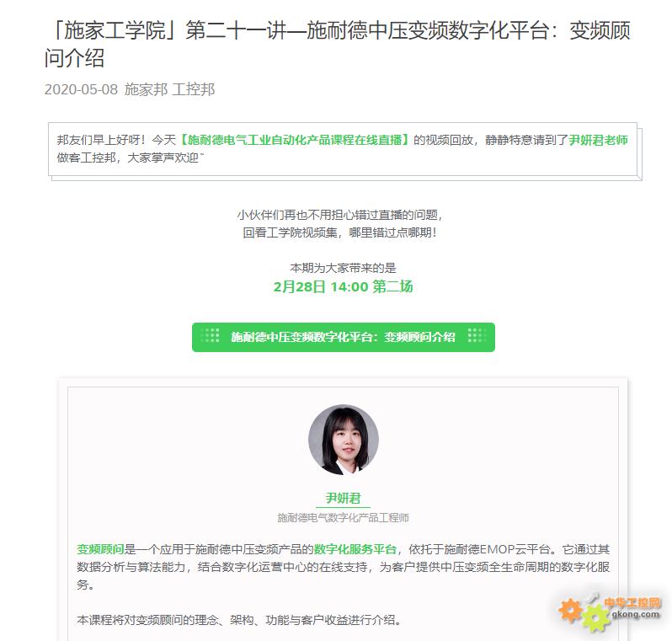
Task: Click the 本期为大家带来的是 line
Action: pos(344,269)
